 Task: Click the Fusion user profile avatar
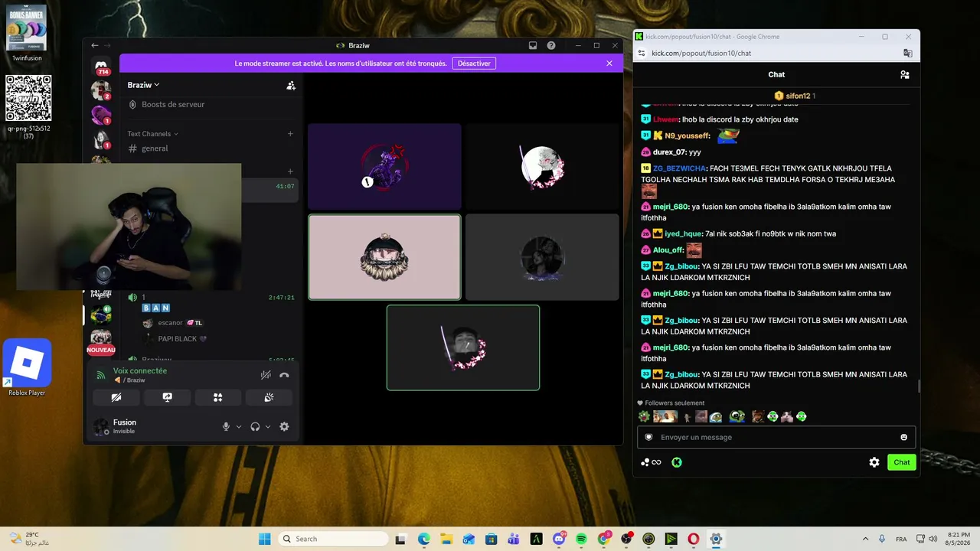[101, 426]
